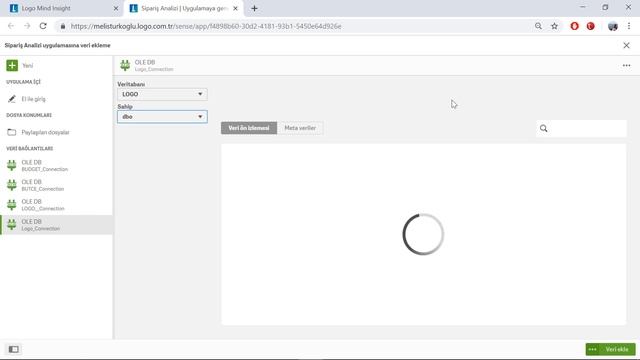Screen dimensions: 640x360
Task: Select the BUDGET_Connection OLE DB plug icon
Action: click(x=12, y=165)
